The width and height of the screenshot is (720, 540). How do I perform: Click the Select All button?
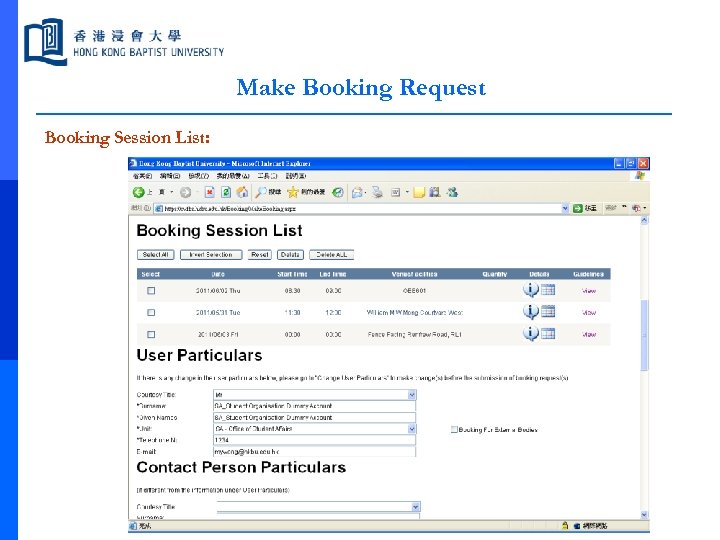pos(156,255)
